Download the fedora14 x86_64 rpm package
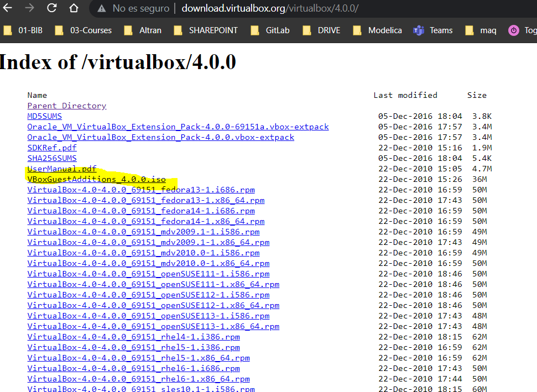Image resolution: width=537 pixels, height=392 pixels. point(146,221)
